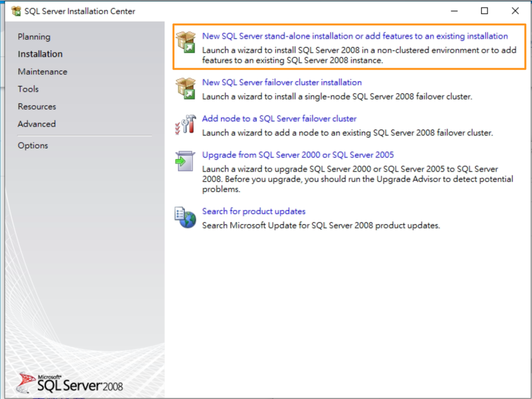Image resolution: width=532 pixels, height=399 pixels.
Task: Open Upgrade from SQL Server 2000 or 2005
Action: click(298, 155)
